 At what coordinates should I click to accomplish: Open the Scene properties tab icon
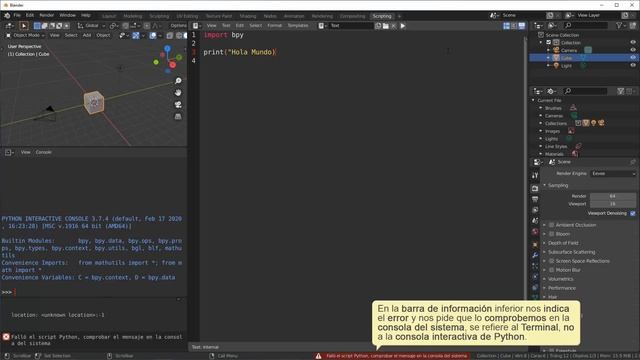(535, 221)
